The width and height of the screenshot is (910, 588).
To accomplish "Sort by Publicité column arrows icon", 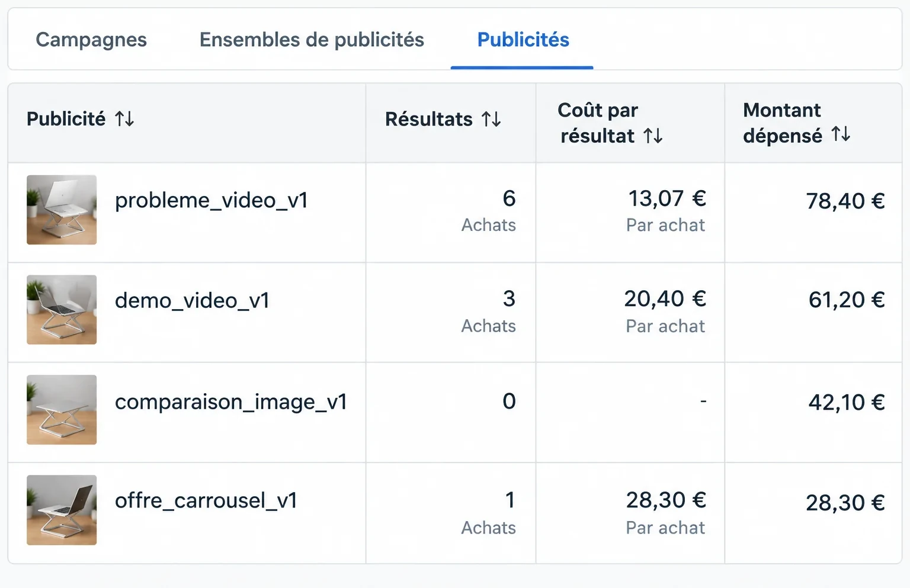I will point(124,119).
